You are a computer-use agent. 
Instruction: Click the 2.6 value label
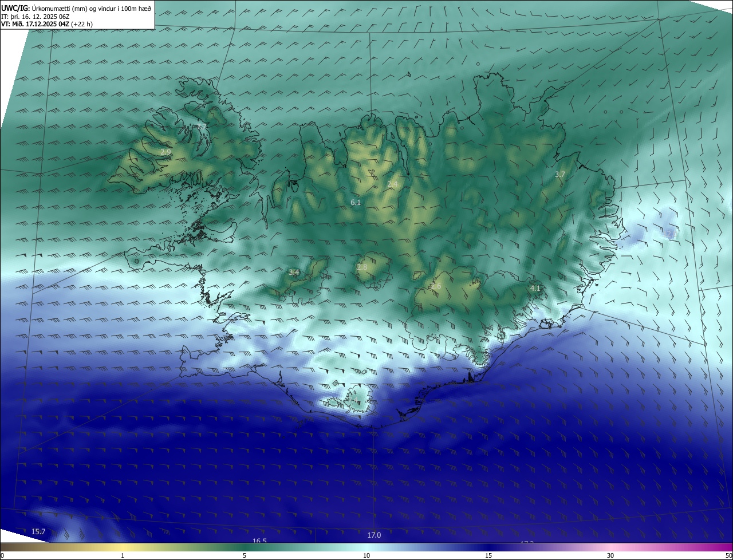tap(436, 286)
